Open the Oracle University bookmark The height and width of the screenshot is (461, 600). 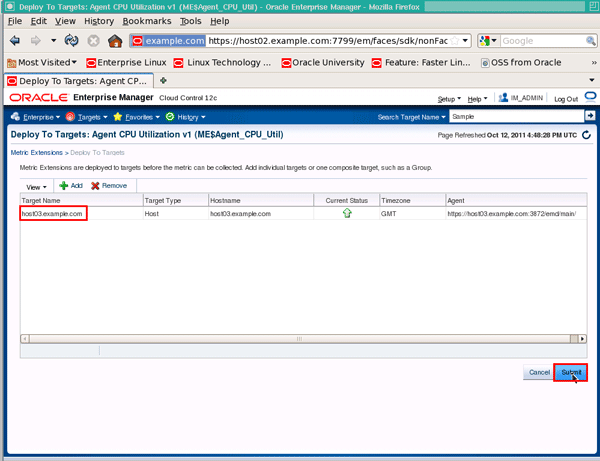coord(323,62)
